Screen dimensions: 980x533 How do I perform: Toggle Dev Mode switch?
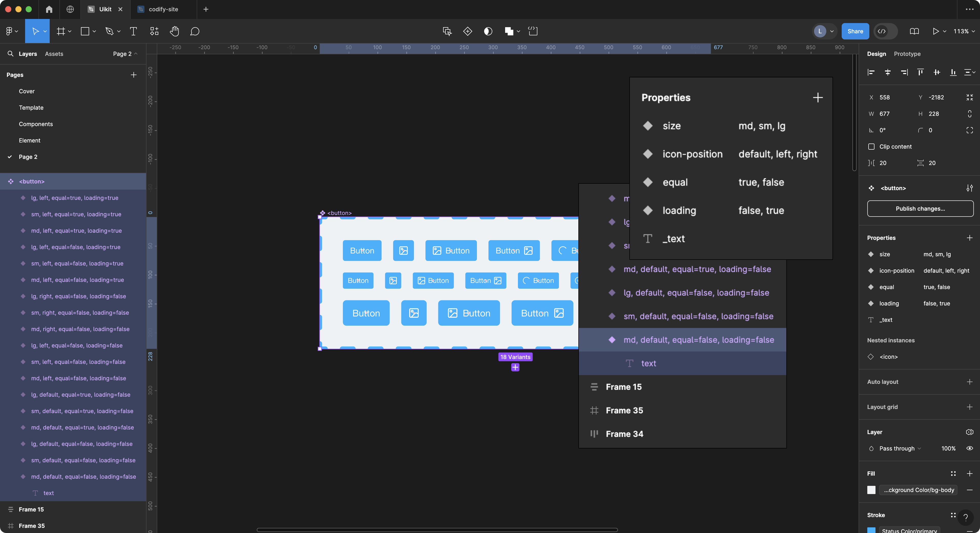coord(886,31)
